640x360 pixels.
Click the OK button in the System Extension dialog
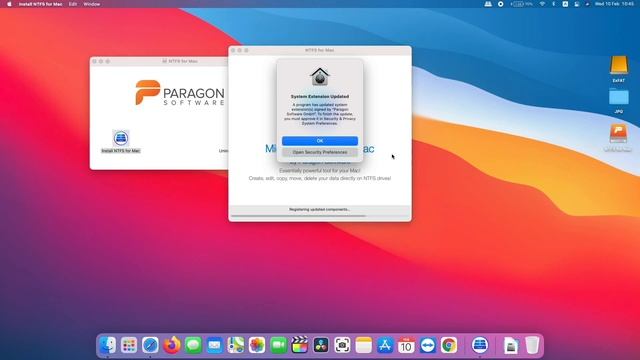pos(320,141)
